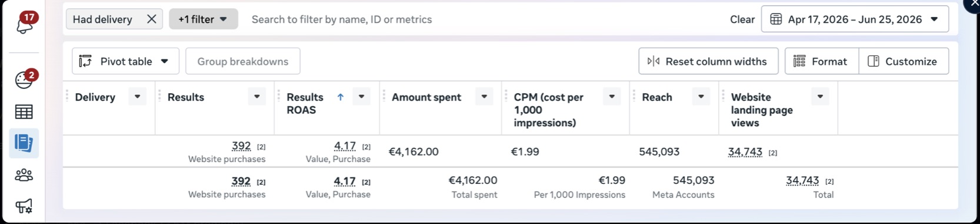Click Reset column widths
The height and width of the screenshot is (224, 980).
[708, 61]
